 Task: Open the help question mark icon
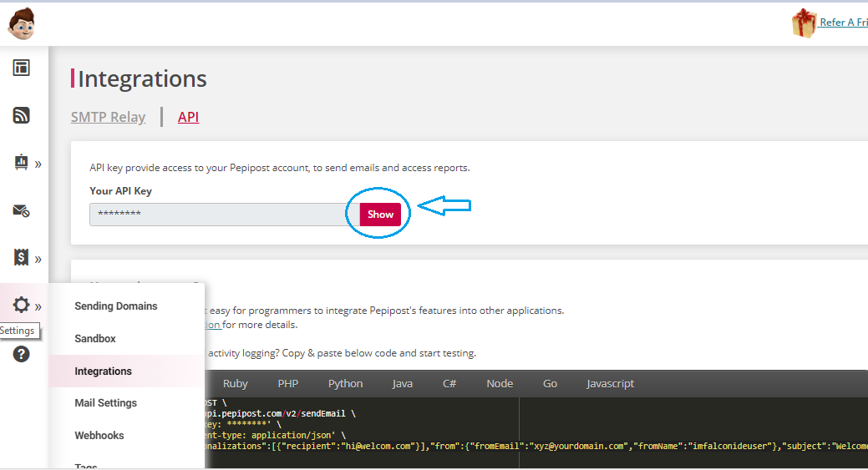(21, 354)
